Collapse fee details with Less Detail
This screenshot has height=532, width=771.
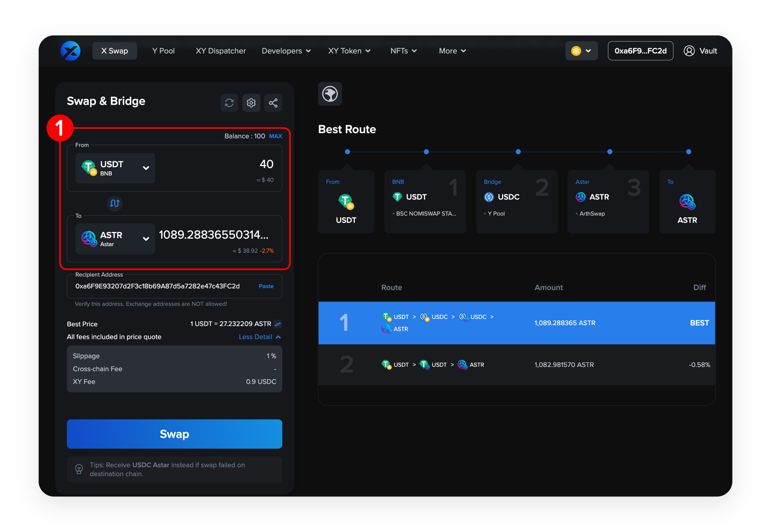(259, 337)
